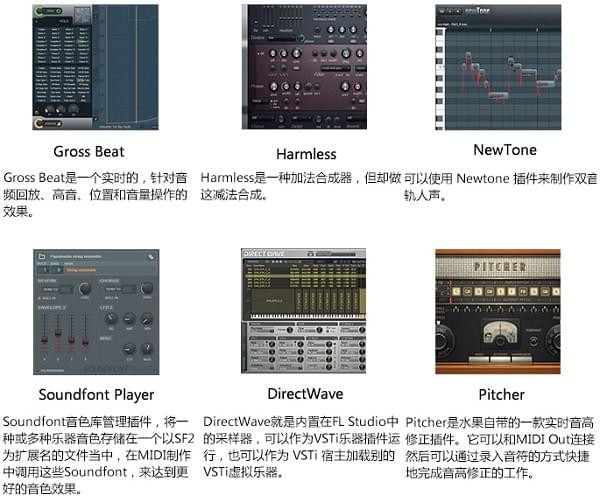Screen dimensions: 600x502
Task: Click the wrench icon in Soundfont Player
Action: click(x=149, y=257)
